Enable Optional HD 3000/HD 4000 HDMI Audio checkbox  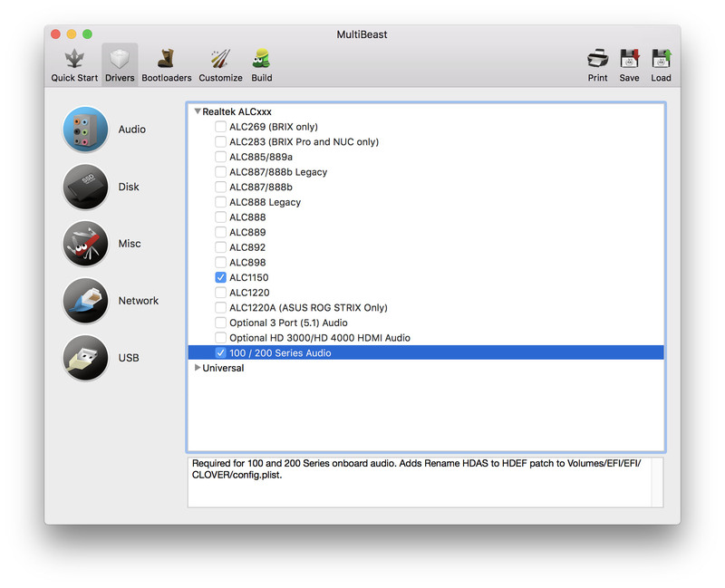tap(220, 338)
